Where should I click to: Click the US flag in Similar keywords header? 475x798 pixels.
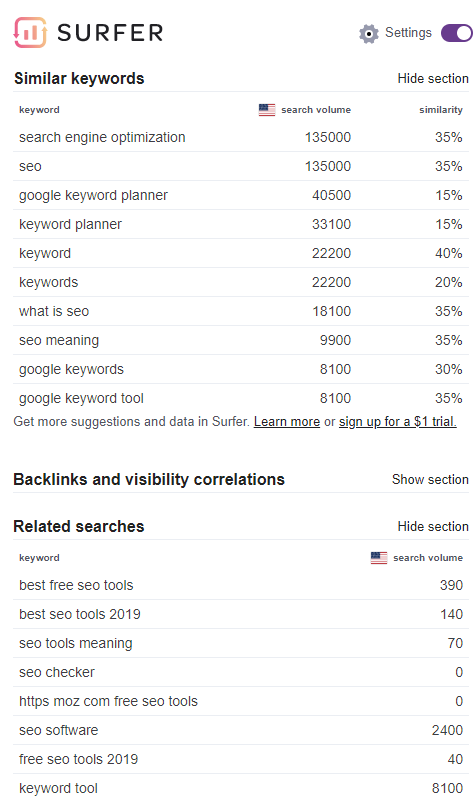tap(267, 110)
